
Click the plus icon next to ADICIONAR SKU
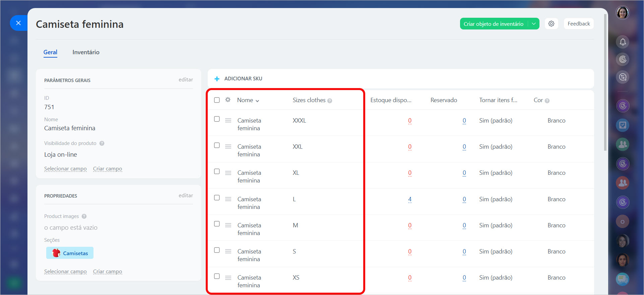[217, 79]
